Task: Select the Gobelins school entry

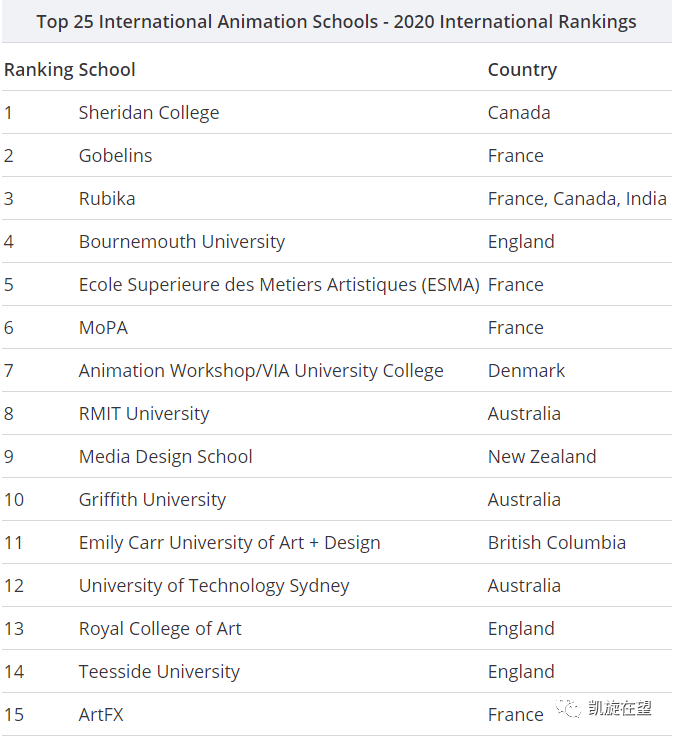Action: coord(116,156)
